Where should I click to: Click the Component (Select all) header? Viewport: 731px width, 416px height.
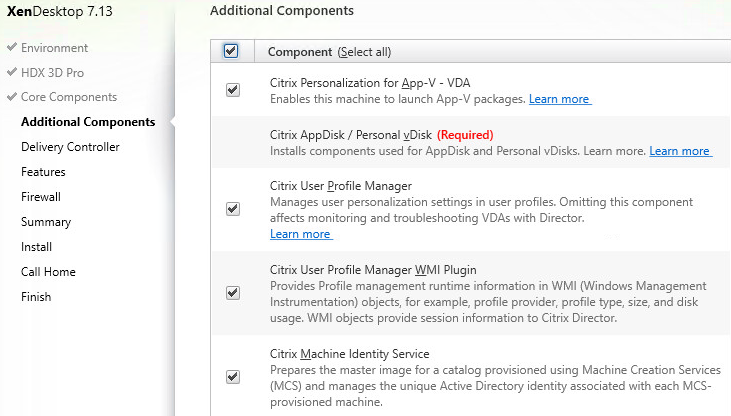pyautogui.click(x=329, y=52)
